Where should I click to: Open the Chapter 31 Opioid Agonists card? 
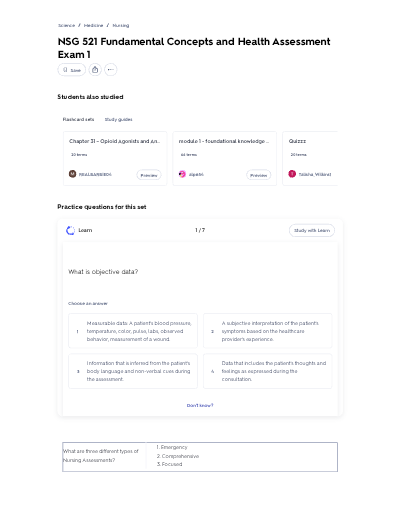point(115,158)
